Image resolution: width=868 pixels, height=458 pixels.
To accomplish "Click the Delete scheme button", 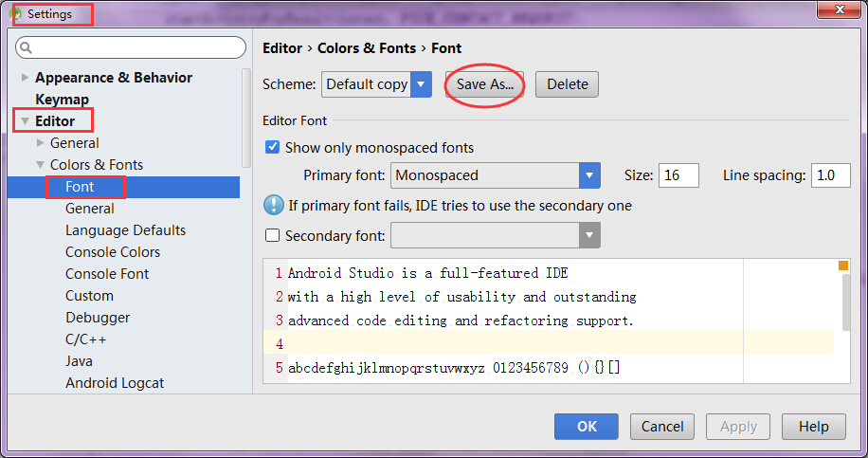I will click(567, 84).
